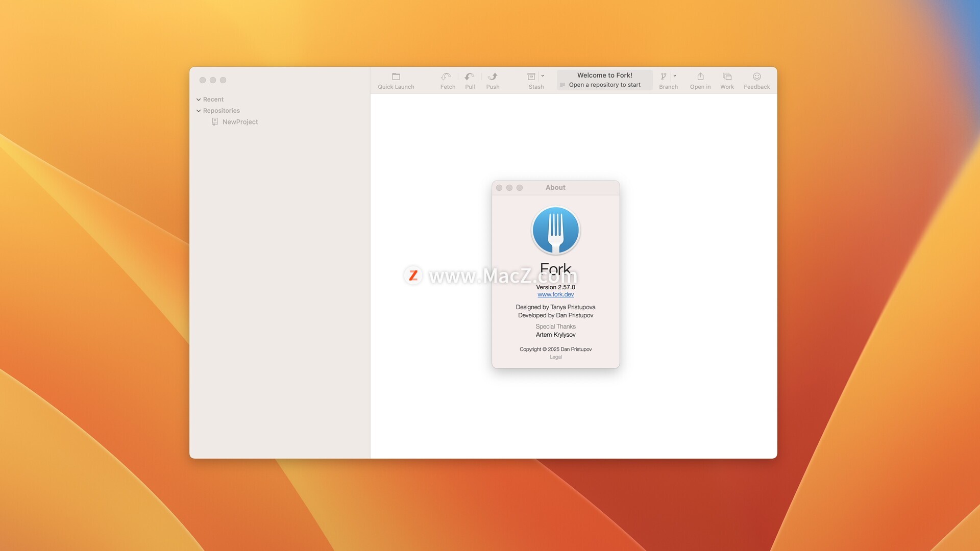Screen dimensions: 980x551
Task: Click the Pull arrow icon
Action: (x=470, y=77)
